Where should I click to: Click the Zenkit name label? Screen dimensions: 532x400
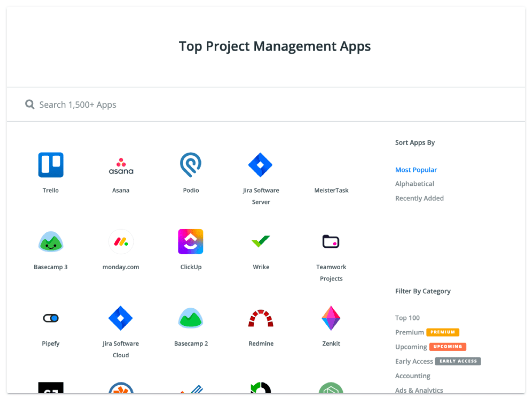point(331,344)
